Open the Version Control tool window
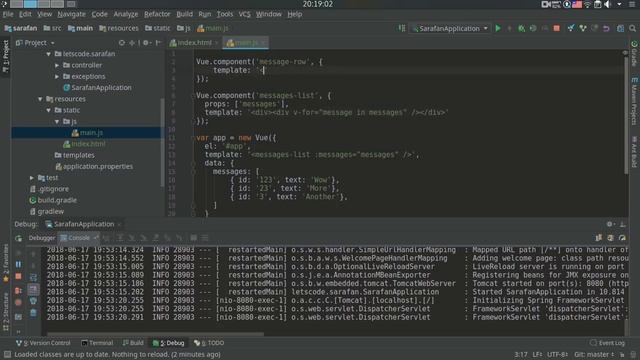Image resolution: width=640 pixels, height=360 pixels. coord(43,343)
